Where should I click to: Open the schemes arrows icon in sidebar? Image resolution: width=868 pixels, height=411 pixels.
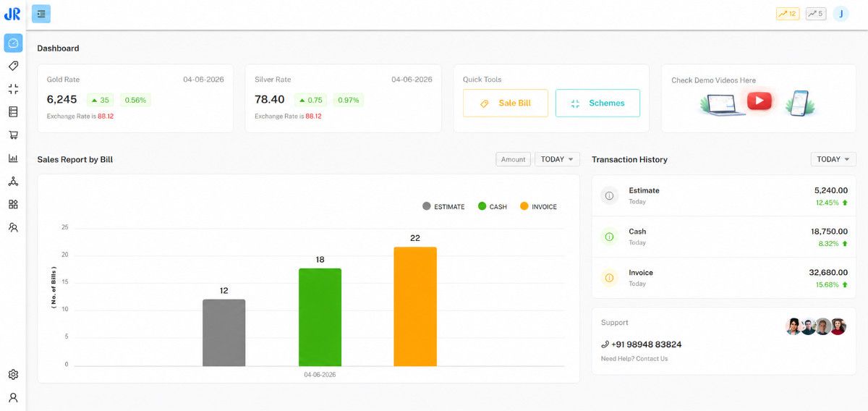click(13, 89)
